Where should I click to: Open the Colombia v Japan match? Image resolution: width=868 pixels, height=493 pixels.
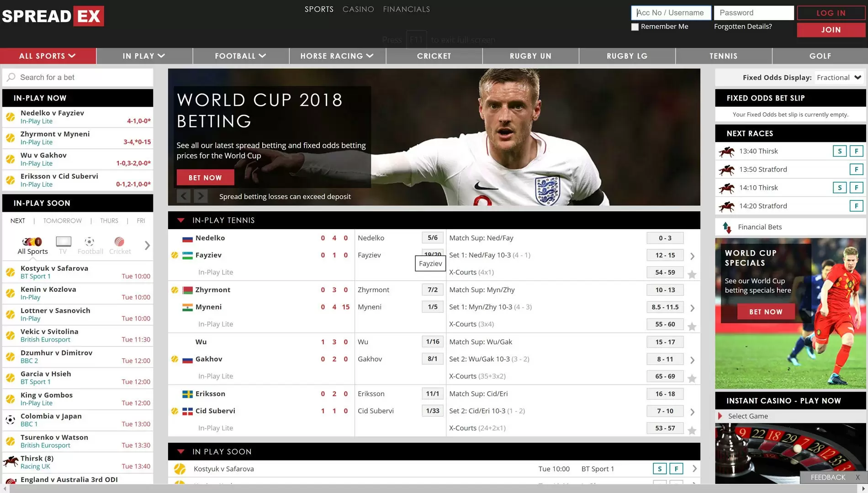point(78,420)
